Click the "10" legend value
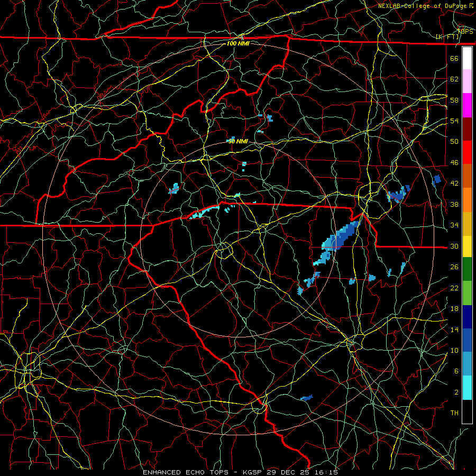 click(454, 350)
